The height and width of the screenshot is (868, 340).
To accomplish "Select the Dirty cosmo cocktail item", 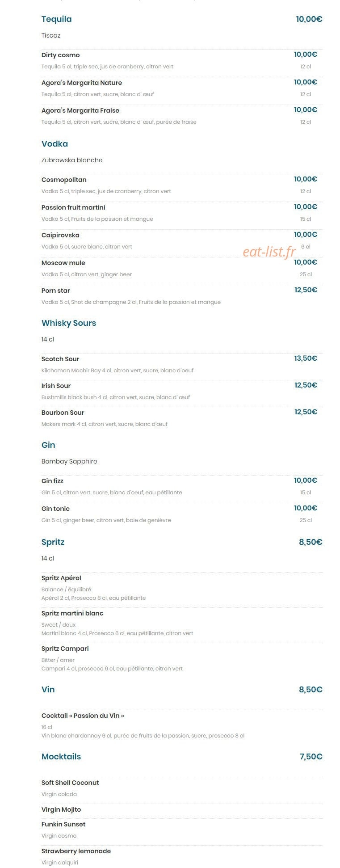I will click(x=60, y=55).
